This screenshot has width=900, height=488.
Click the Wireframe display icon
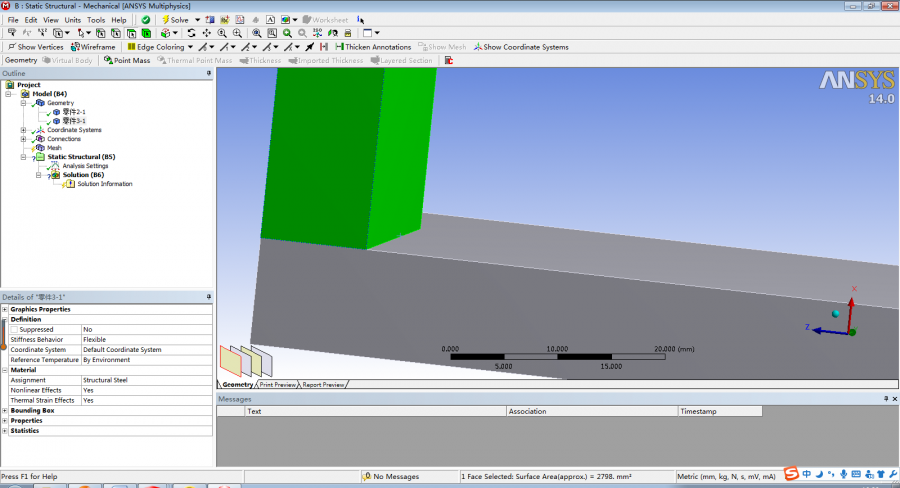75,47
